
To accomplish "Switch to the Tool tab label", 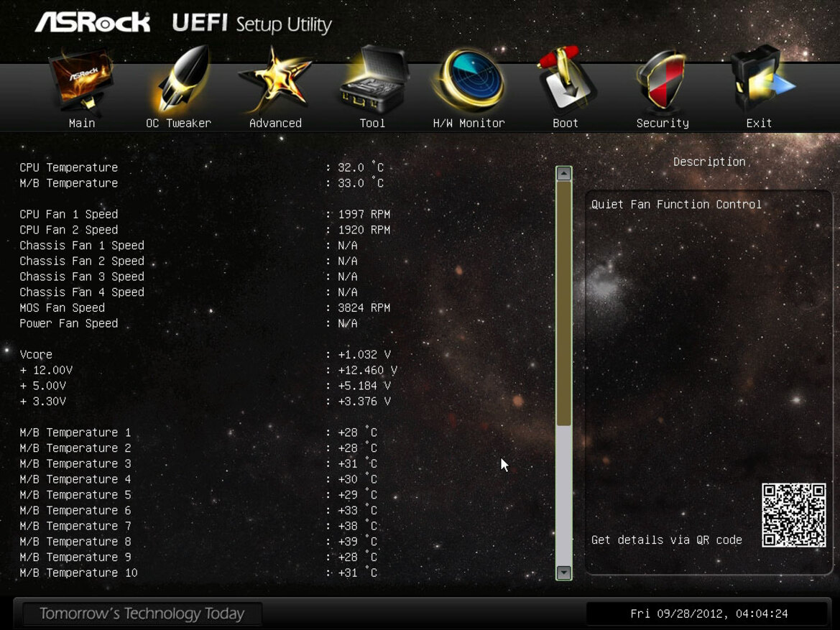I will [x=372, y=124].
